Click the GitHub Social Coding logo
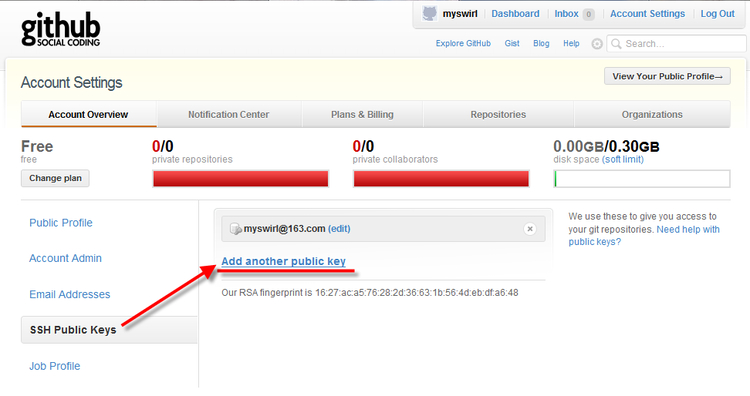Viewport: 750px width, 396px height. pyautogui.click(x=61, y=30)
